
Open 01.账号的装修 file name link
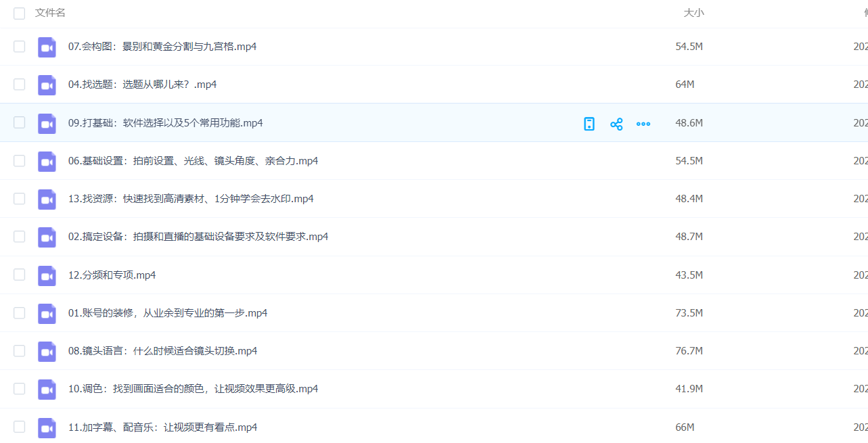(x=168, y=313)
